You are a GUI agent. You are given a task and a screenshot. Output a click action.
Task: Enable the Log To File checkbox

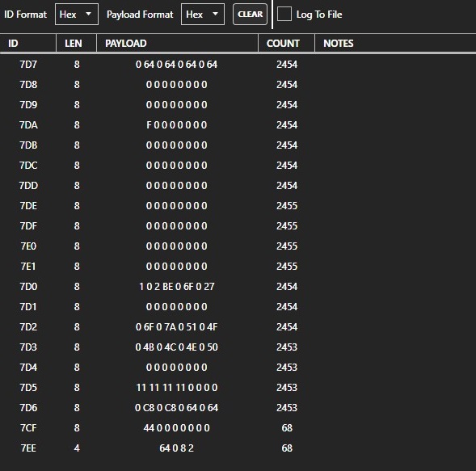284,15
